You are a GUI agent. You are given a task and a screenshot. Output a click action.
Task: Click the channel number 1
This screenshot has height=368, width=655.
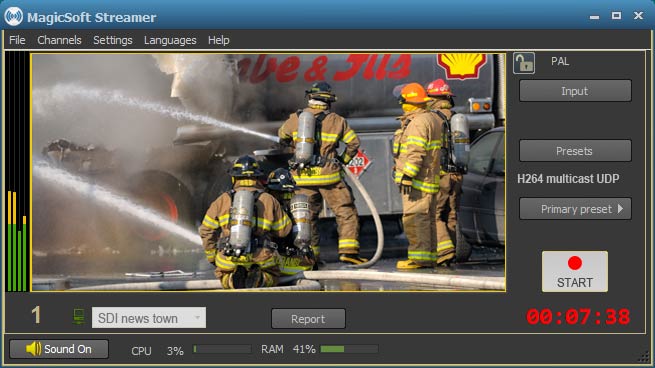pyautogui.click(x=36, y=315)
